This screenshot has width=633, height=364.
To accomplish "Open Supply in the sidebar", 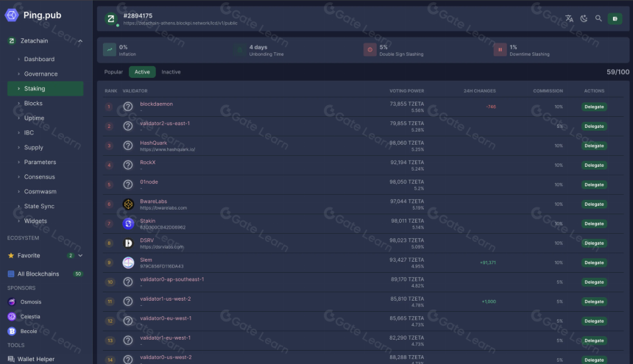I will [34, 148].
